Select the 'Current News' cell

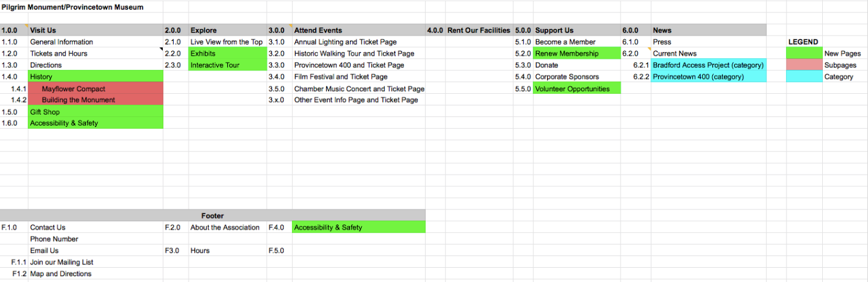click(708, 54)
